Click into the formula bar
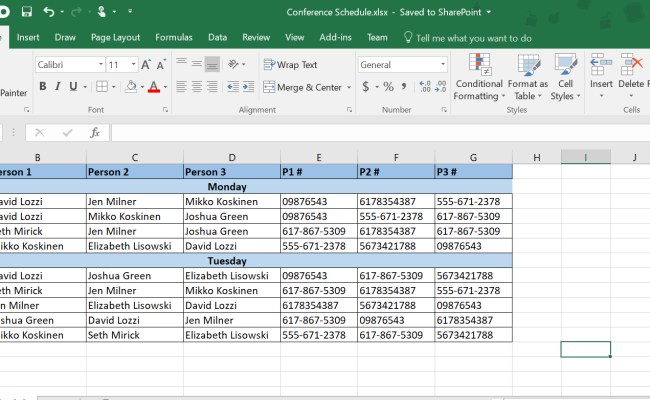This screenshot has width=650, height=400. point(381,133)
